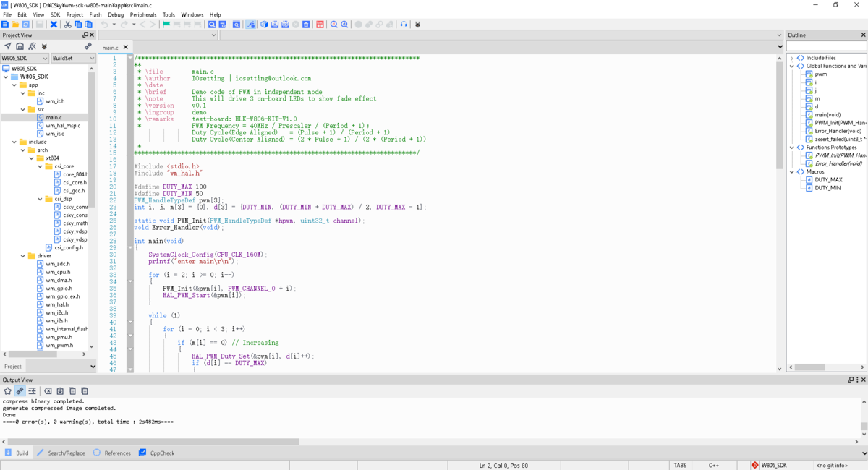The image size is (868, 470).
Task: Toggle the auto-scroll link icon in Output View
Action: pos(20,391)
